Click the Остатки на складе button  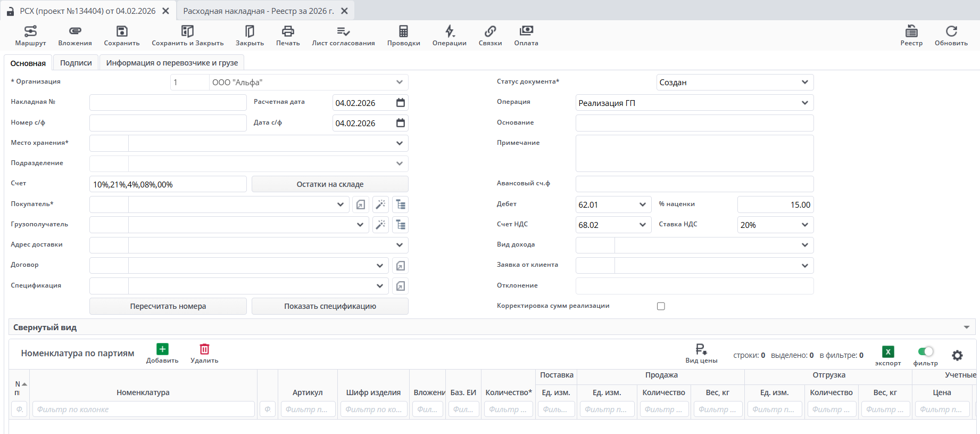coord(330,184)
